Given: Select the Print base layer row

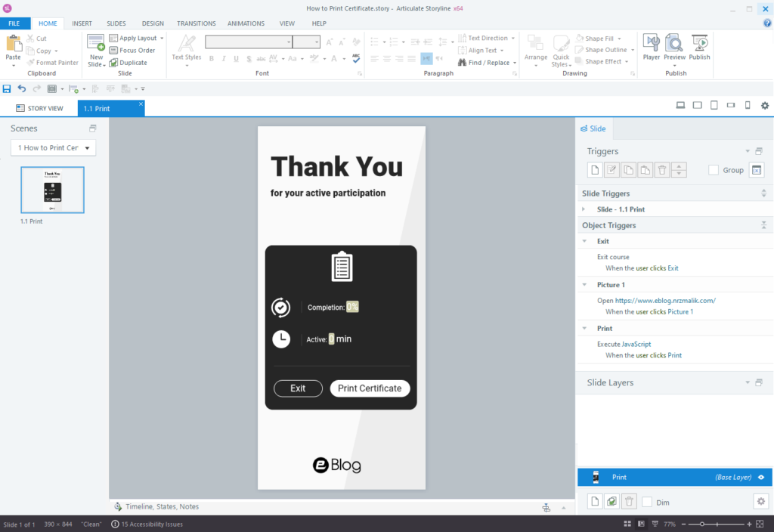Looking at the screenshot, I should pyautogui.click(x=674, y=478).
